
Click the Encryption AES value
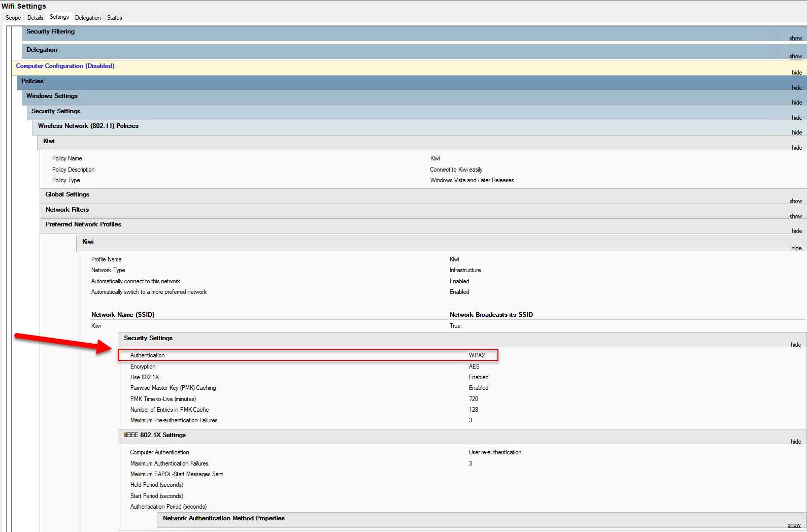474,367
